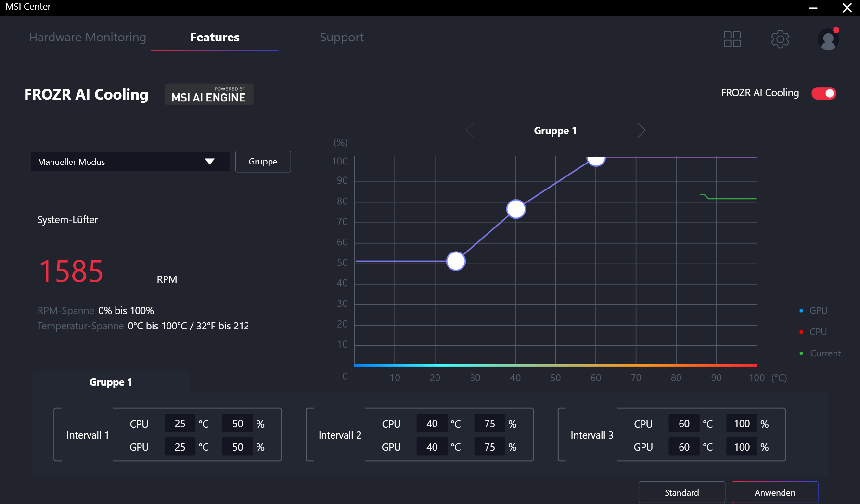Go to next group with right arrow
This screenshot has height=504, width=860.
pyautogui.click(x=641, y=130)
